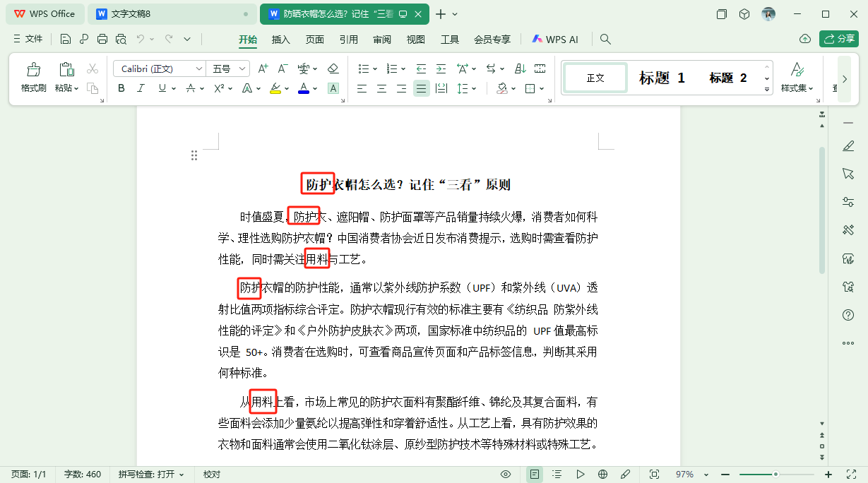Viewport: 868px width, 483px height.
Task: Apply the 标题 1 style
Action: (x=662, y=78)
